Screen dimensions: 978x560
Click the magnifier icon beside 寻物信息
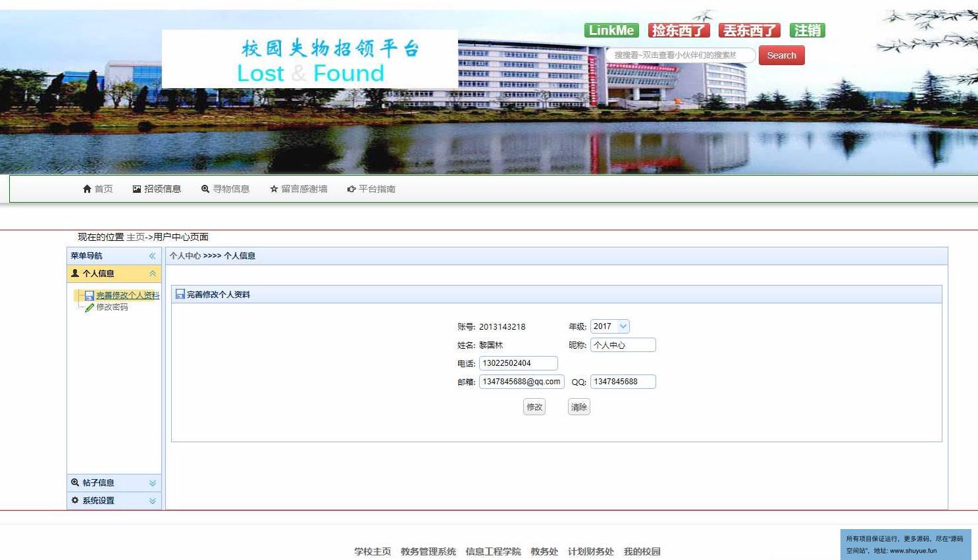[x=205, y=189]
